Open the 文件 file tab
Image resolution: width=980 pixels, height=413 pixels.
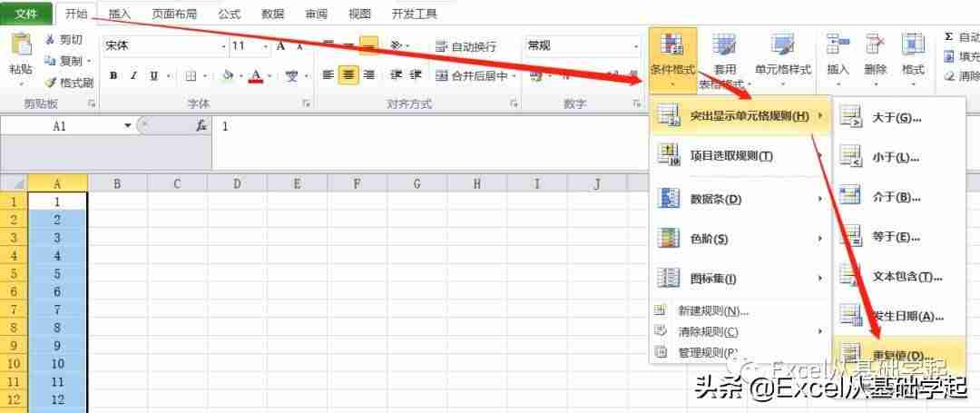[25, 13]
